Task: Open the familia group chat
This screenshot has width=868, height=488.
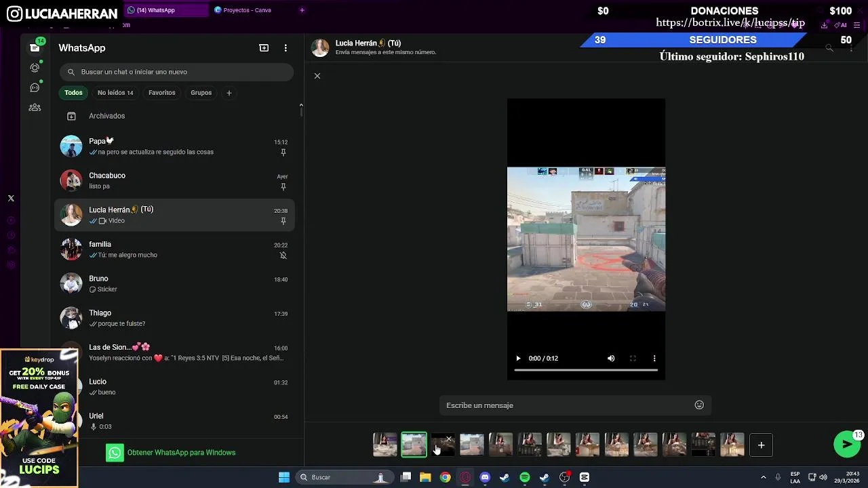Action: click(x=175, y=249)
